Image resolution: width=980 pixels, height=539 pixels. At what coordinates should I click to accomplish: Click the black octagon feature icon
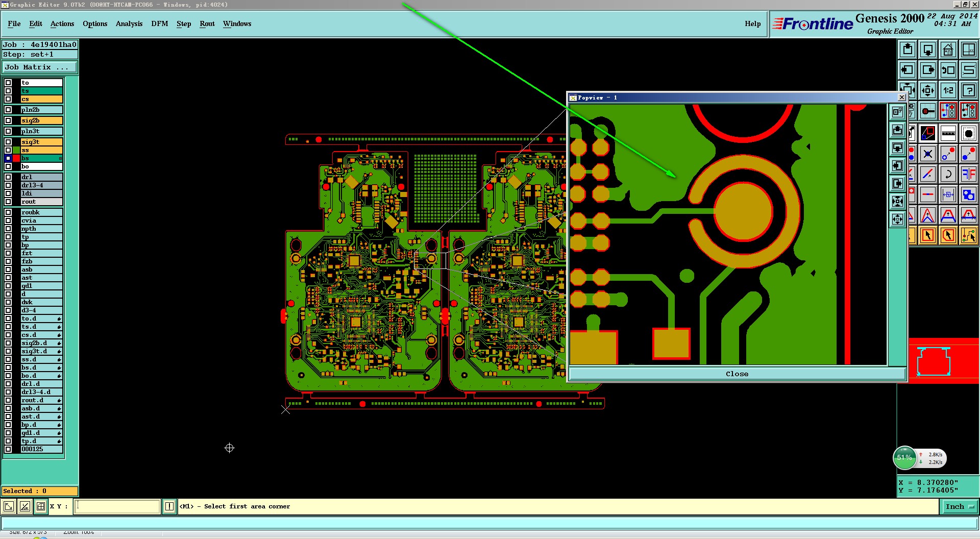tap(969, 133)
